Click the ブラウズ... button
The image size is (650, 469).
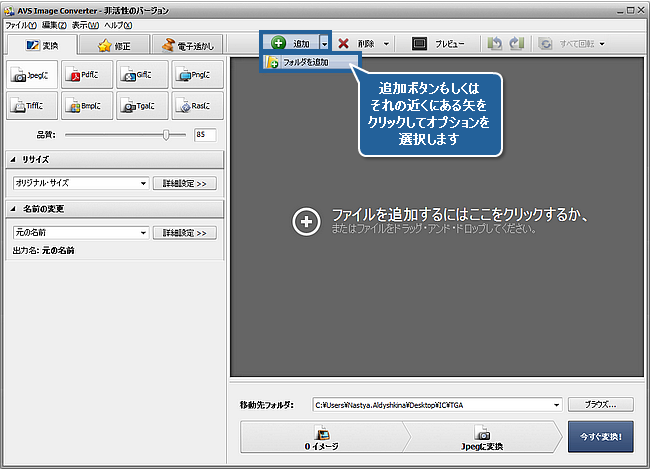pyautogui.click(x=601, y=405)
